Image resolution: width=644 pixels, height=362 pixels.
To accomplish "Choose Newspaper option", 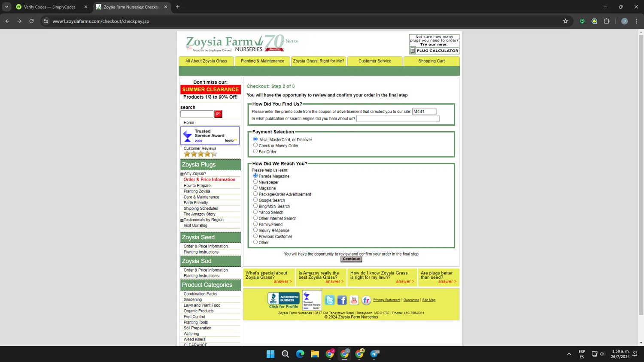I will point(255,181).
